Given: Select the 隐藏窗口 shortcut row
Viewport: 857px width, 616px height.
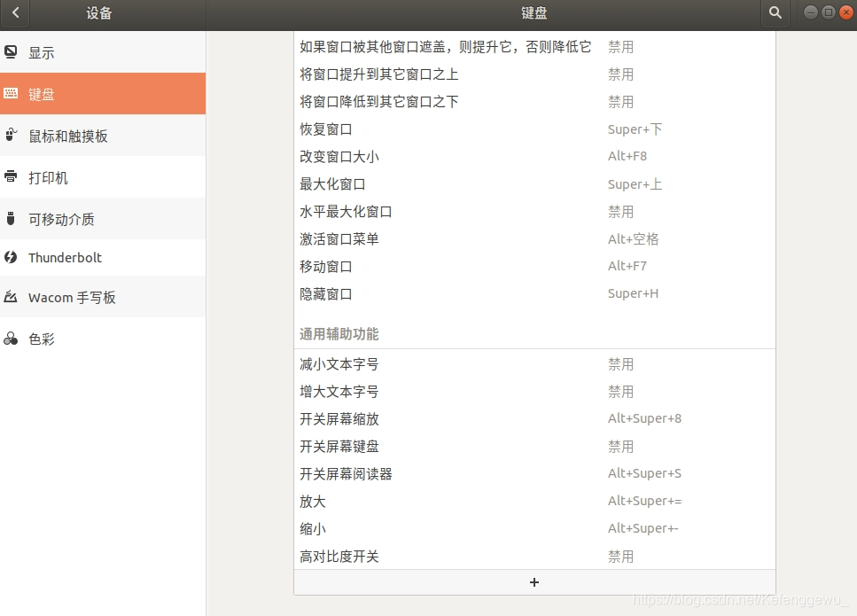Looking at the screenshot, I should coord(534,293).
